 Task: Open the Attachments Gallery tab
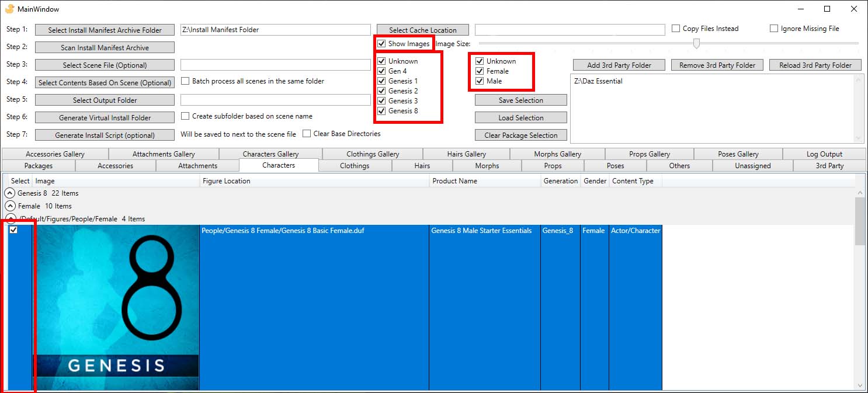click(x=164, y=154)
